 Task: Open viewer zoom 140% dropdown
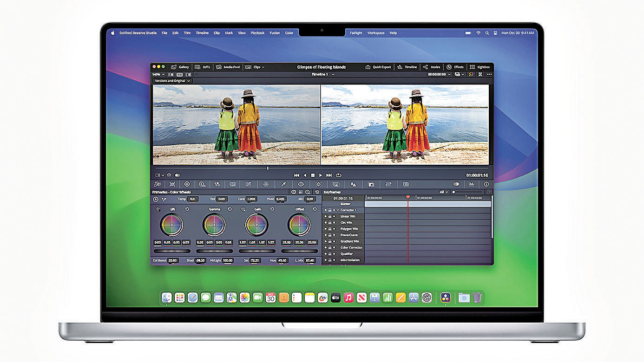(x=158, y=74)
